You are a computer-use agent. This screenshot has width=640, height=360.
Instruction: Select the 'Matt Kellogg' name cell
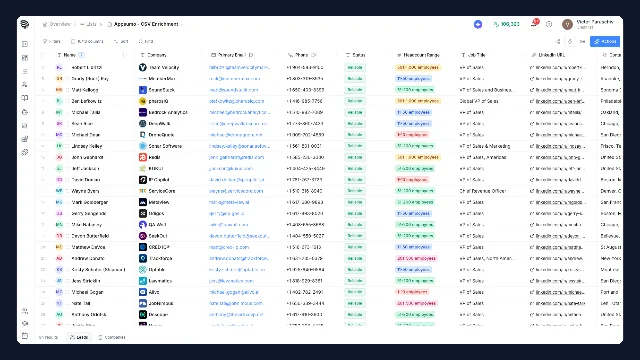click(85, 90)
